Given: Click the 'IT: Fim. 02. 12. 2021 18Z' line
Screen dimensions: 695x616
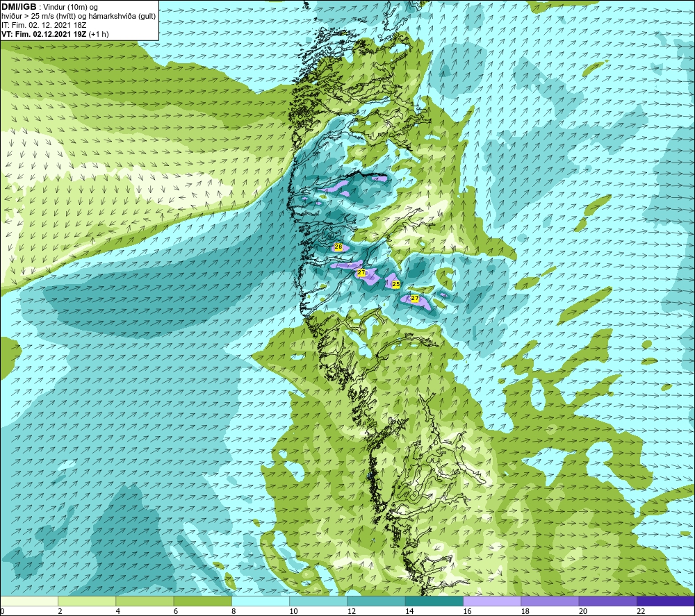Looking at the screenshot, I should point(44,25).
